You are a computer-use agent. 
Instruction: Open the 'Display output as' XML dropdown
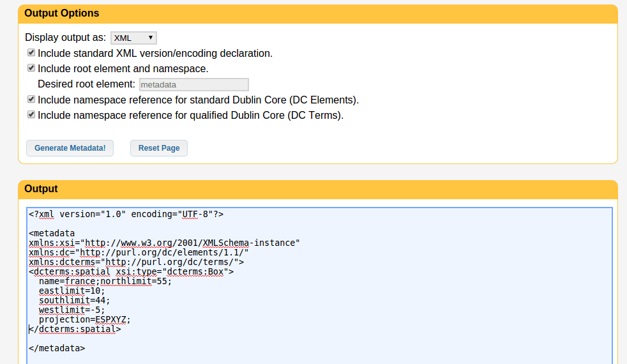pyautogui.click(x=133, y=38)
